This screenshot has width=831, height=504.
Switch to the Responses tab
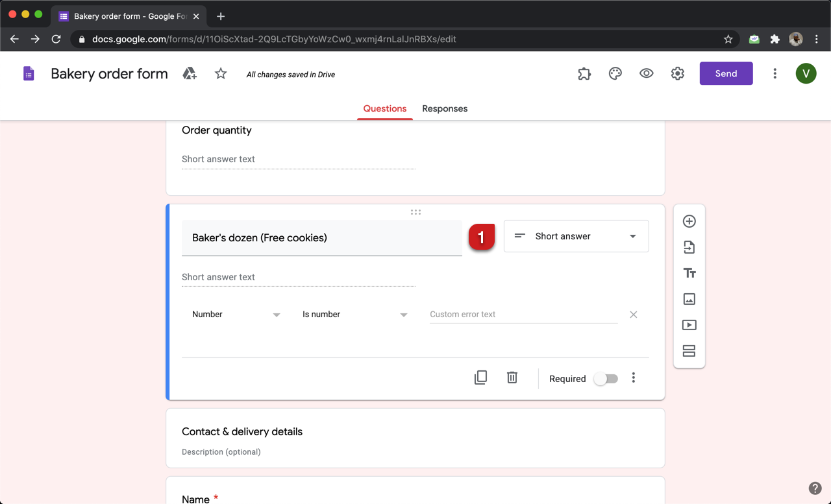tap(445, 108)
